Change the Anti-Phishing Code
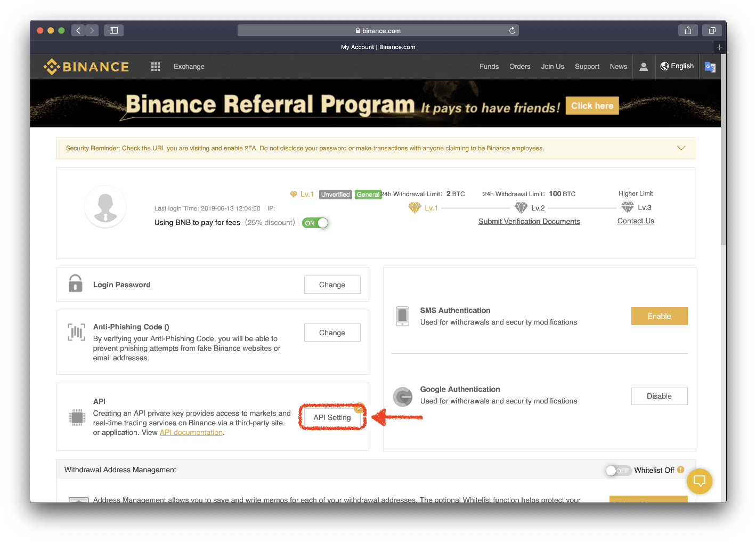This screenshot has width=756, height=542. pos(332,333)
